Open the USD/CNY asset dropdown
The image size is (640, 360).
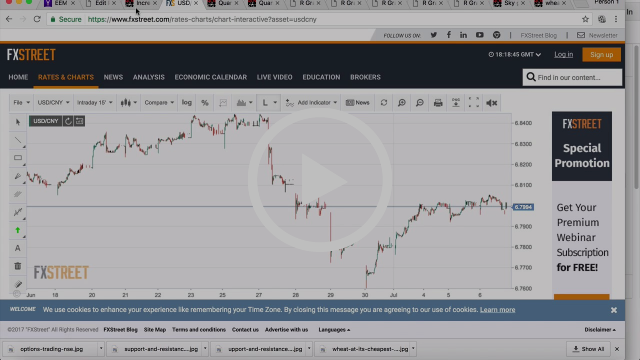53,103
